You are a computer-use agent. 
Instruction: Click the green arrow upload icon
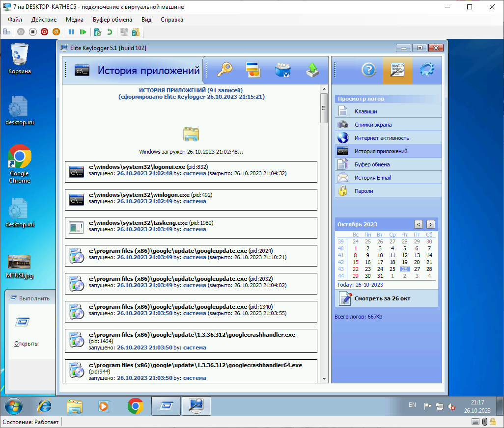click(312, 70)
